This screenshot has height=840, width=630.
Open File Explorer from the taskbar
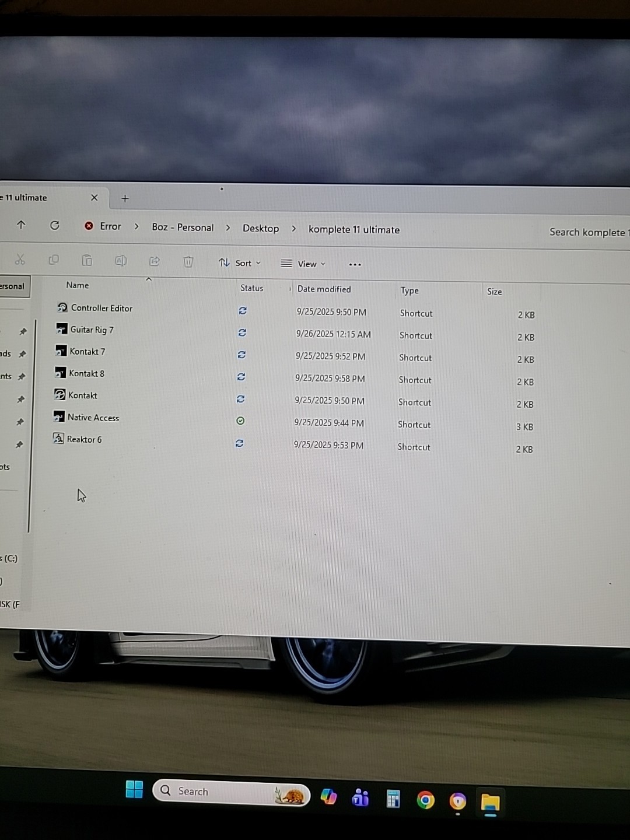[x=491, y=803]
